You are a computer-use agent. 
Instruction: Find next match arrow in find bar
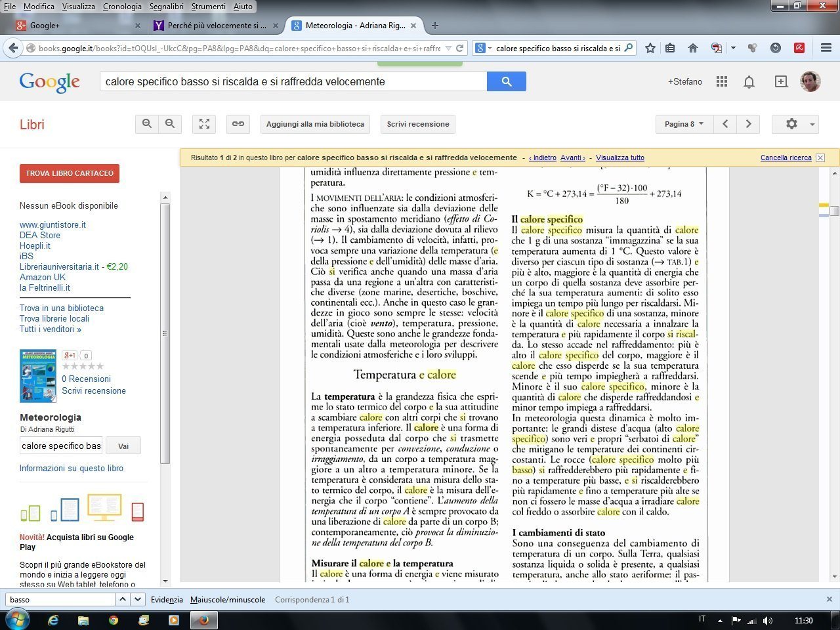pos(138,599)
